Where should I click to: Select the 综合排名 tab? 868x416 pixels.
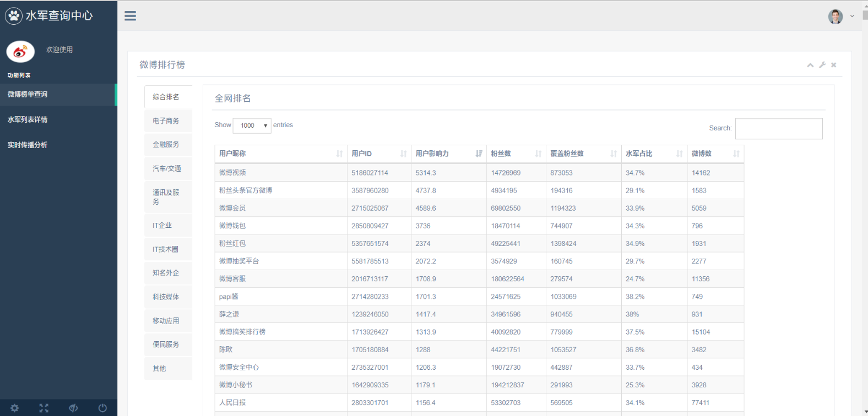[x=168, y=97]
